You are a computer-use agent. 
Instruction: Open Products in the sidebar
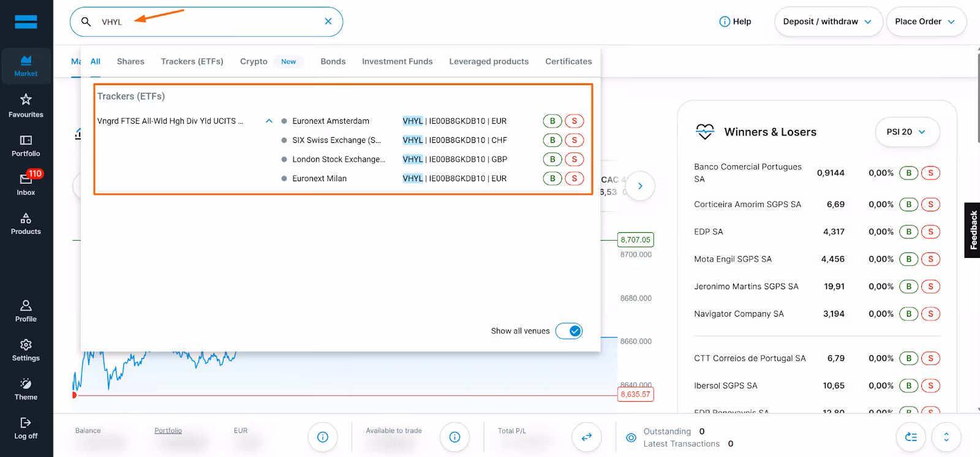[26, 224]
